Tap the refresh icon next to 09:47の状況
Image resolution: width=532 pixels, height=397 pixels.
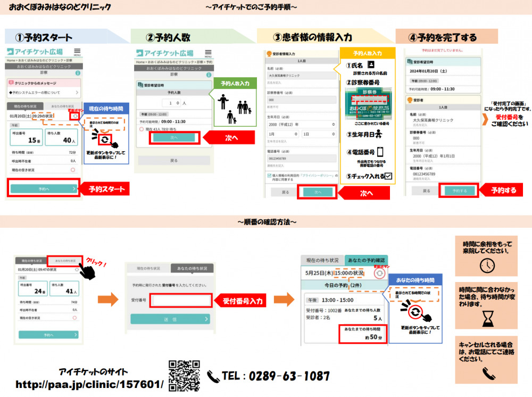pyautogui.click(x=77, y=270)
